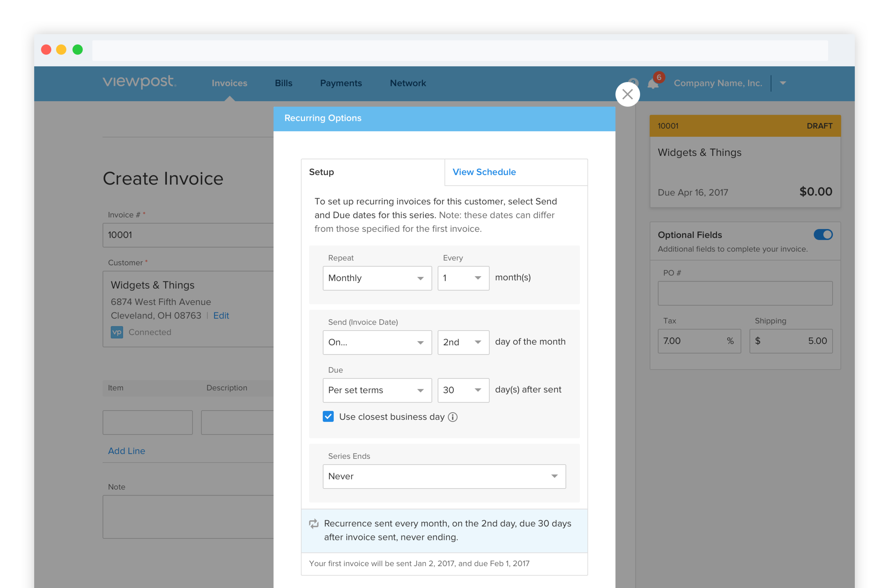Click the PO # input field

[745, 293]
